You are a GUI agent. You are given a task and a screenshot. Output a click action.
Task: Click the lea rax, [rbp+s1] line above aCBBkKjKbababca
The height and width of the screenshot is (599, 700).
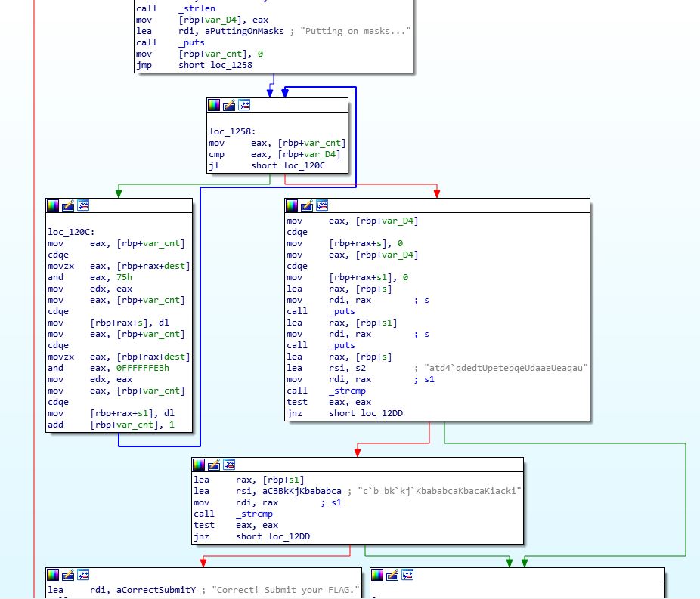(x=249, y=480)
